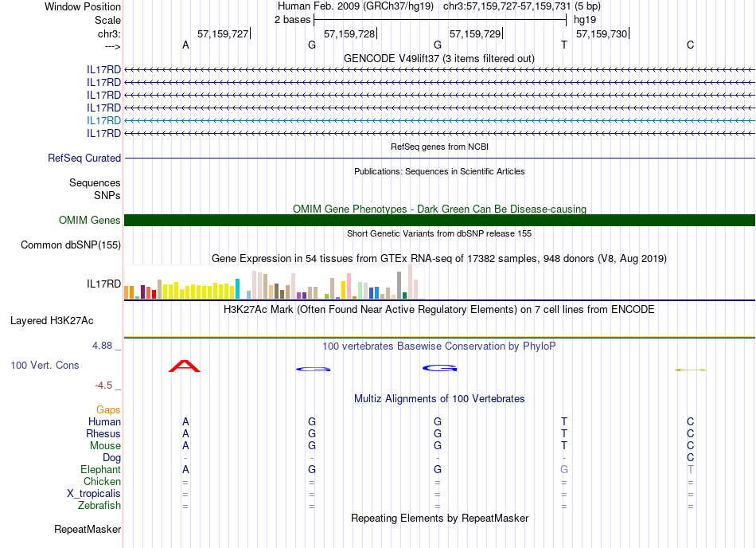Click the yellow C conservation logo letter

[691, 370]
